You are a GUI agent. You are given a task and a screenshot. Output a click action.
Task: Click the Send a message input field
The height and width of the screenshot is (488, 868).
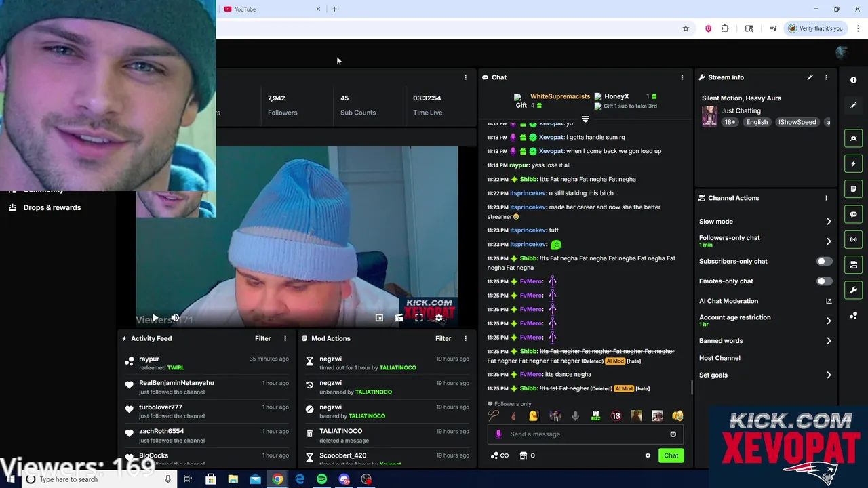tap(585, 434)
